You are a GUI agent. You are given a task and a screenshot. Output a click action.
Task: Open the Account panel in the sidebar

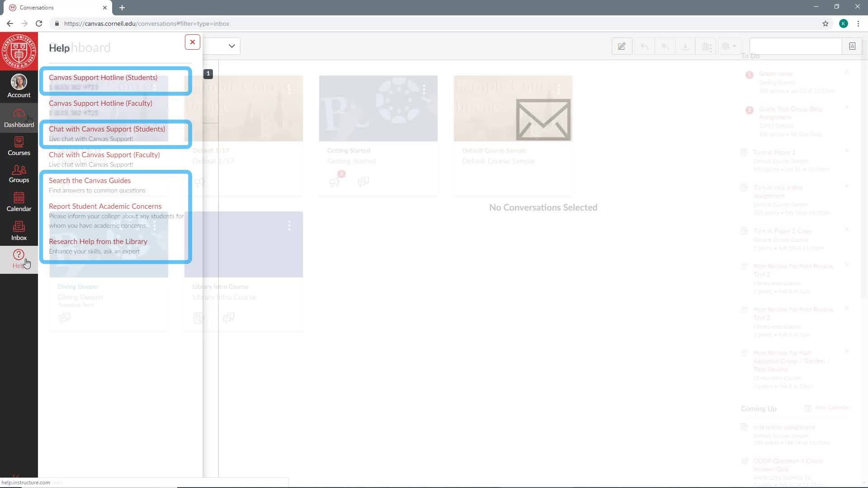tap(19, 86)
